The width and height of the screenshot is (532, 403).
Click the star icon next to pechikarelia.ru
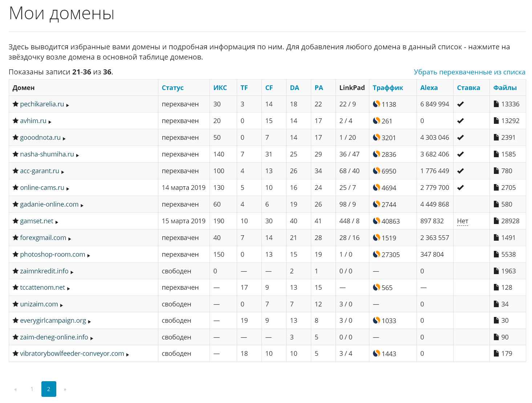tap(16, 104)
